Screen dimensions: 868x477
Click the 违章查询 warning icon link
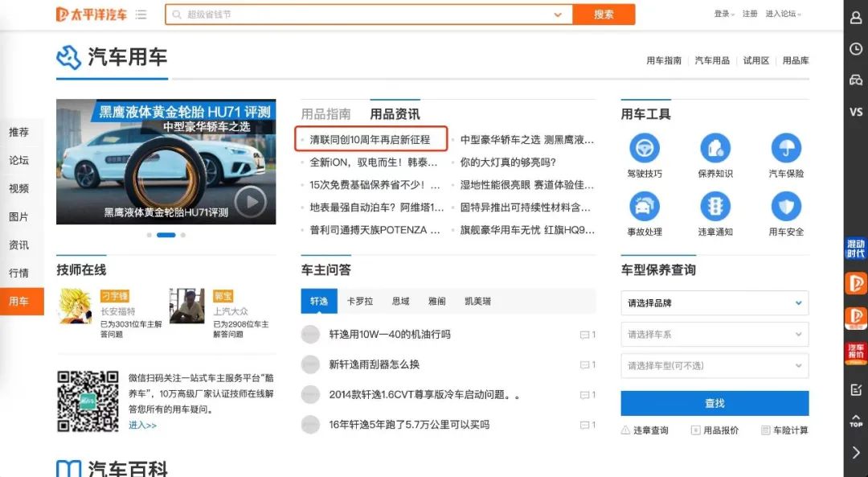625,430
